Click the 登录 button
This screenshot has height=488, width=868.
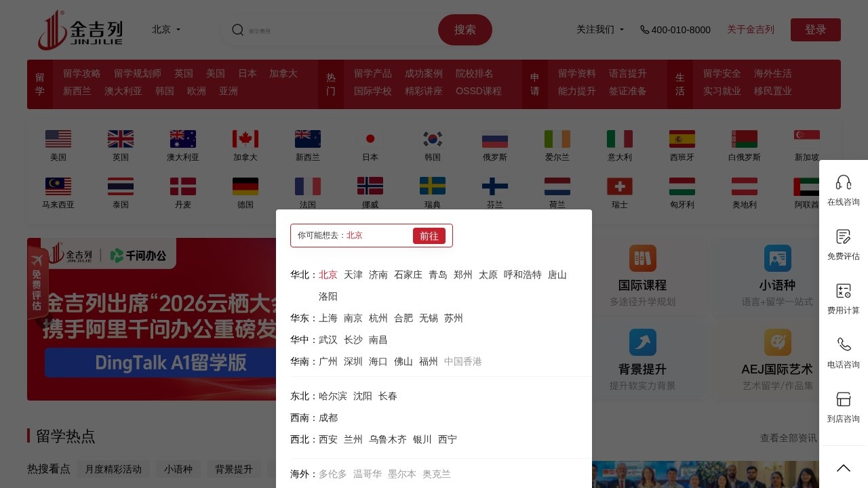point(816,30)
